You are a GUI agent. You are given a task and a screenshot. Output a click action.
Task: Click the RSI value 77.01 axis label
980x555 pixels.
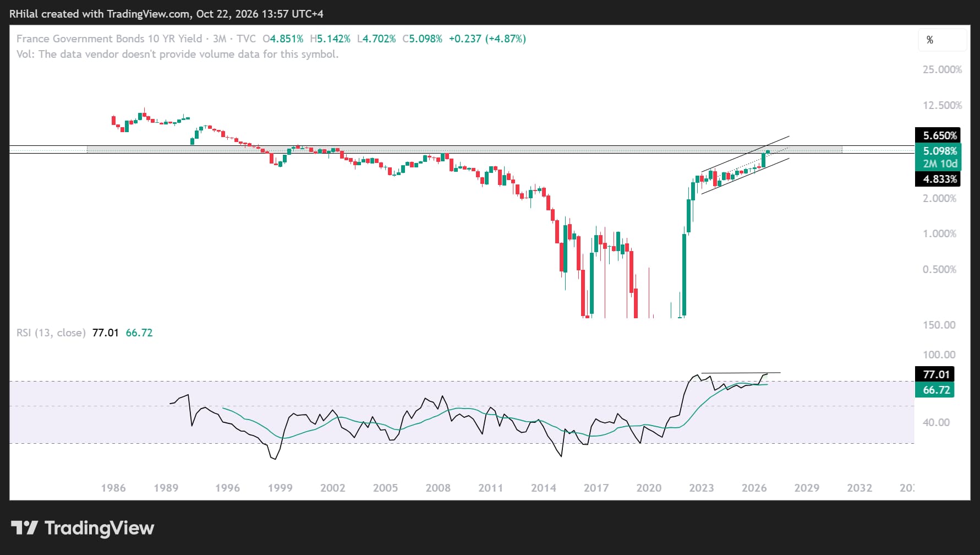point(935,374)
